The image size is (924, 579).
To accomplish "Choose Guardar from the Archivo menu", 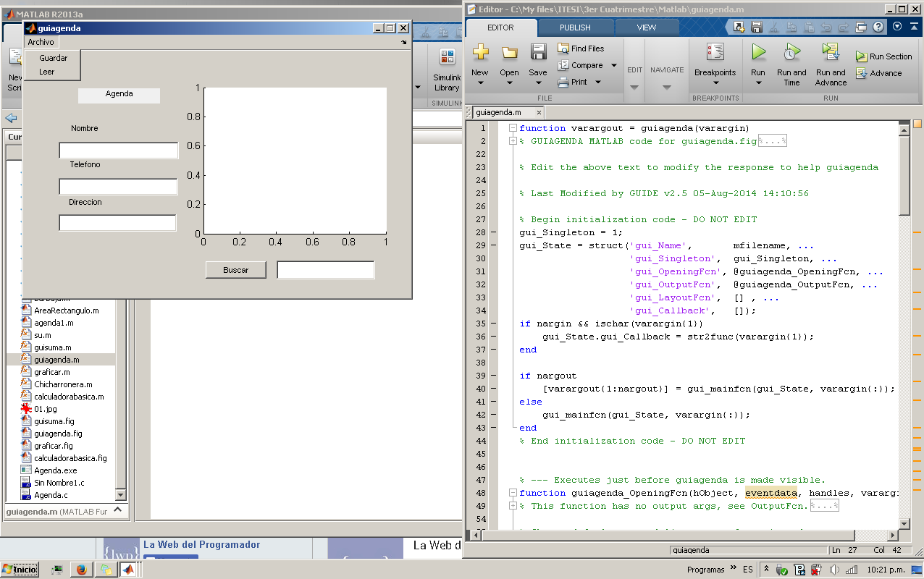I will [53, 58].
